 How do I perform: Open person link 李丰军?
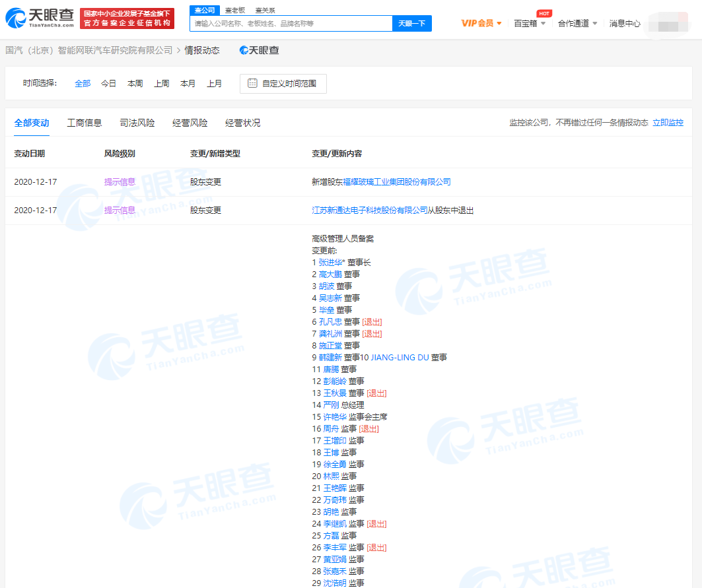point(335,547)
